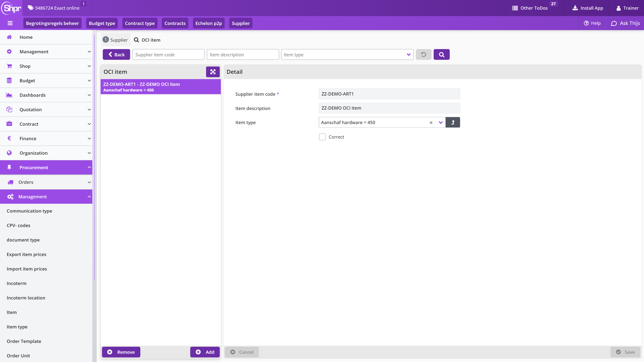Open Ask Thijs chat

(625, 23)
